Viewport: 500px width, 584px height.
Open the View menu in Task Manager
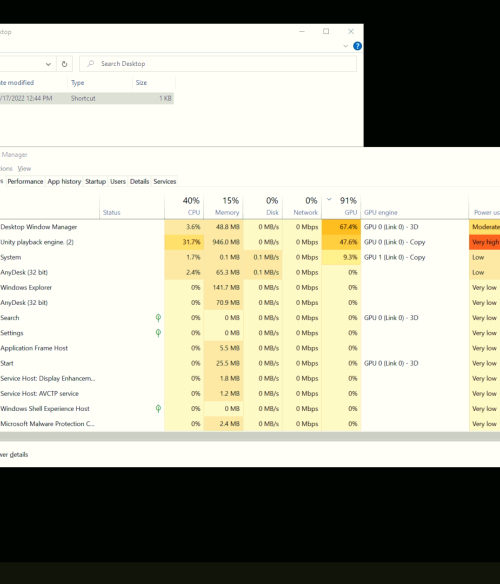(x=24, y=169)
